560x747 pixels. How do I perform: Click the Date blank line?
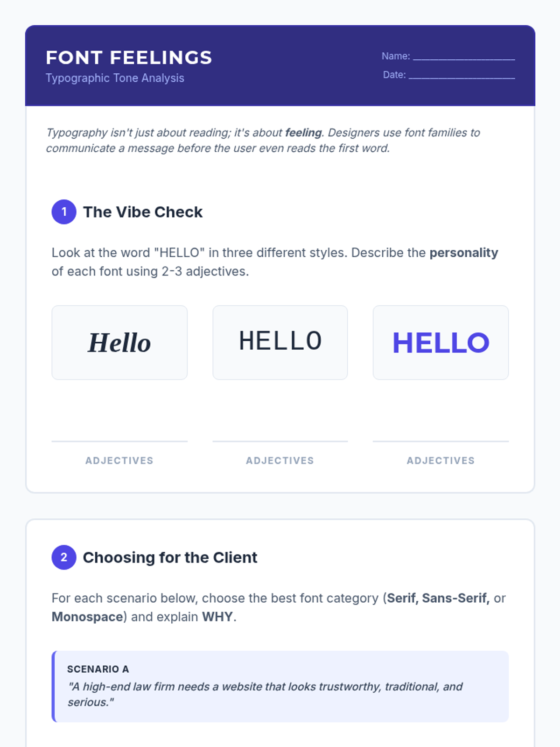(x=462, y=76)
